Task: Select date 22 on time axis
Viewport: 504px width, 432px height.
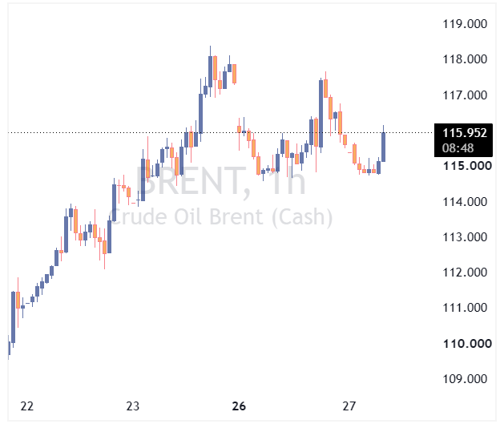Action: 26,406
